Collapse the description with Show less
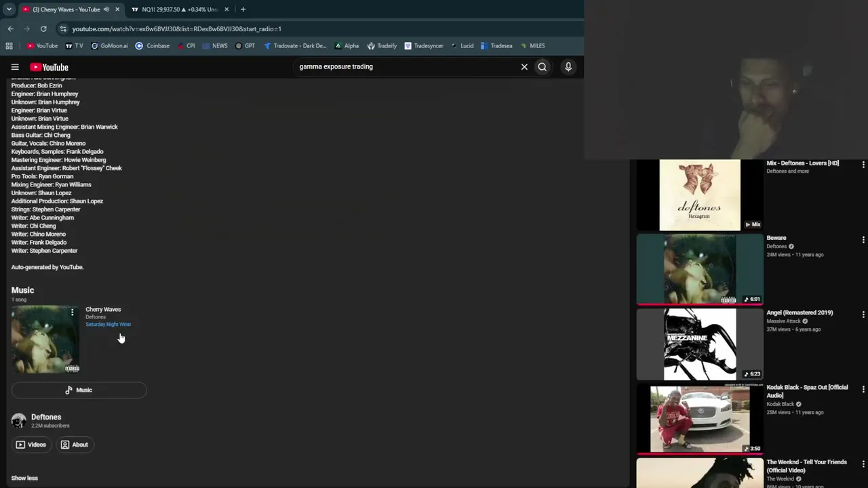This screenshot has height=488, width=868. point(24,479)
